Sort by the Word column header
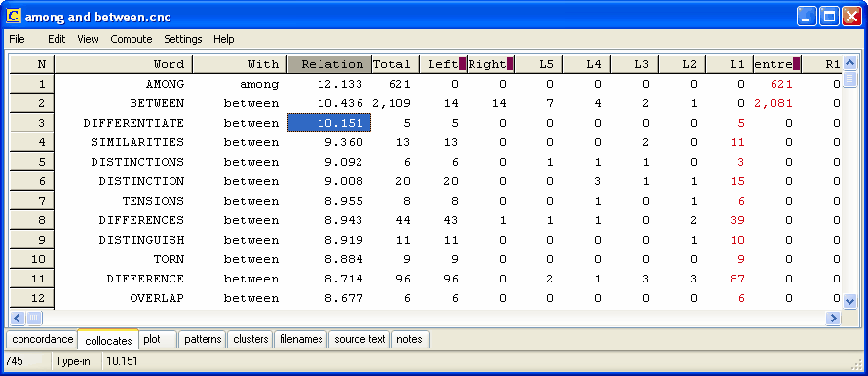Viewport: 868px width, 376px height. (x=124, y=64)
